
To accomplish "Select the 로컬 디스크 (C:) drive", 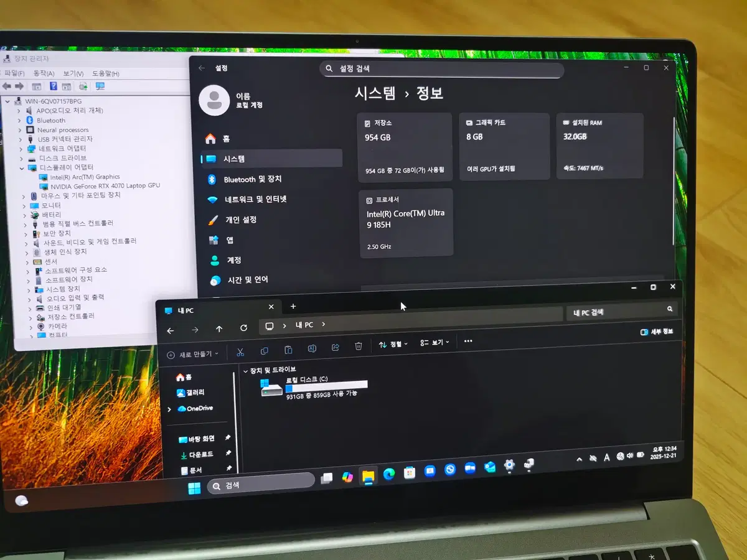I will coord(314,388).
